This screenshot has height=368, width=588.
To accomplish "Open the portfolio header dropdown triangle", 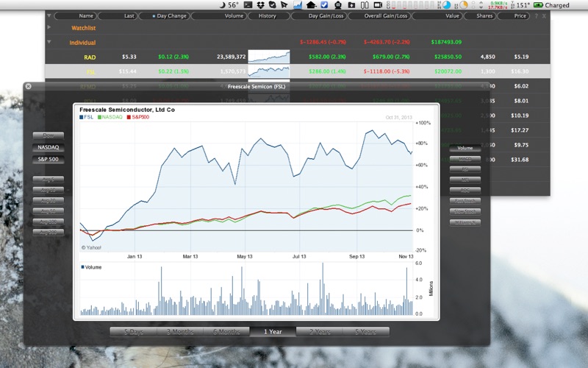I will click(49, 15).
